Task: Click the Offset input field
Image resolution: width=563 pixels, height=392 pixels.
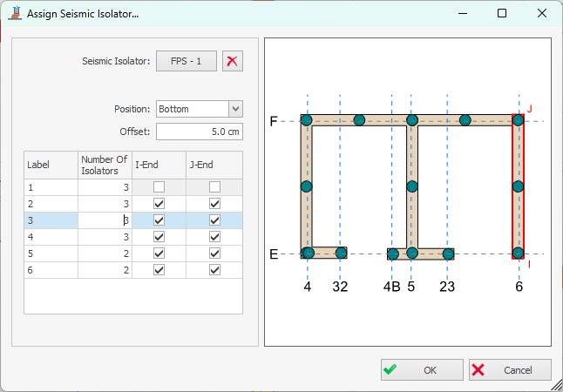Action: [x=199, y=132]
